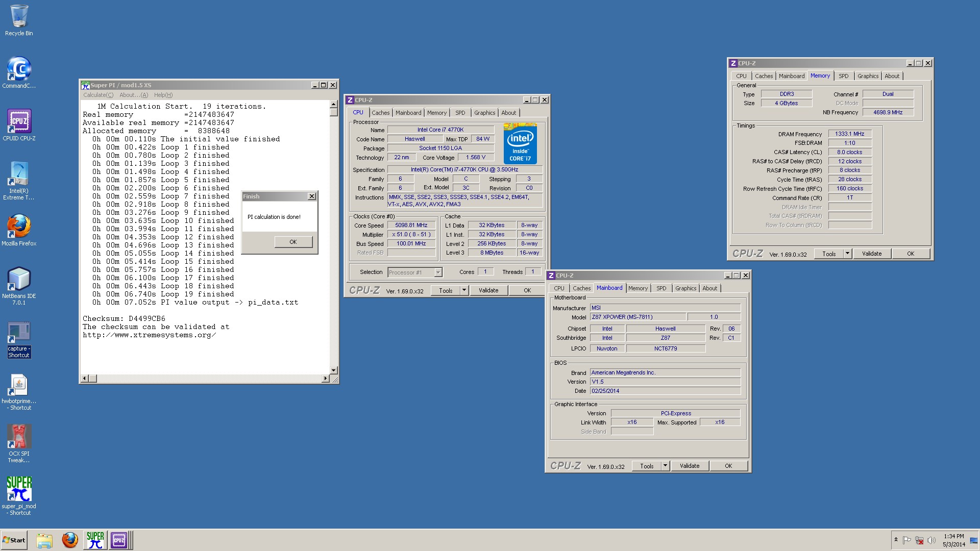The image size is (980, 551).
Task: Click the network status tray icon
Action: pos(919,540)
